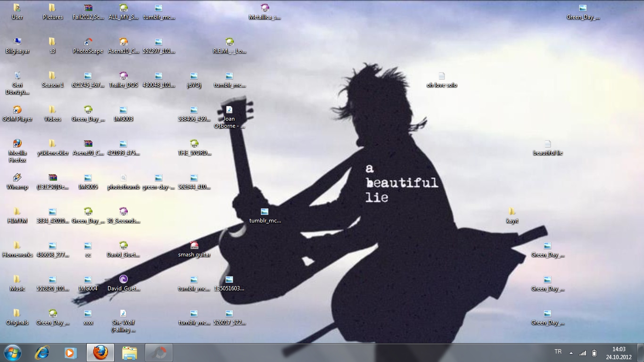Click the TR language indicator
Screen dimensions: 644x362
tap(558, 352)
